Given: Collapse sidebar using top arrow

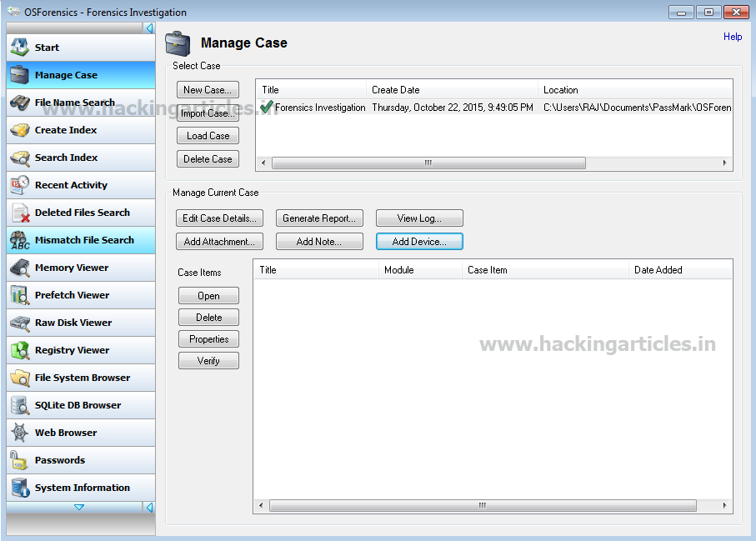Looking at the screenshot, I should click(x=149, y=28).
